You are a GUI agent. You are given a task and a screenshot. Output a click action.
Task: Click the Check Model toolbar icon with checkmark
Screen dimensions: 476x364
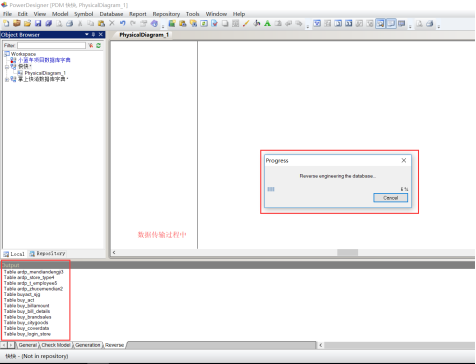coord(214,23)
